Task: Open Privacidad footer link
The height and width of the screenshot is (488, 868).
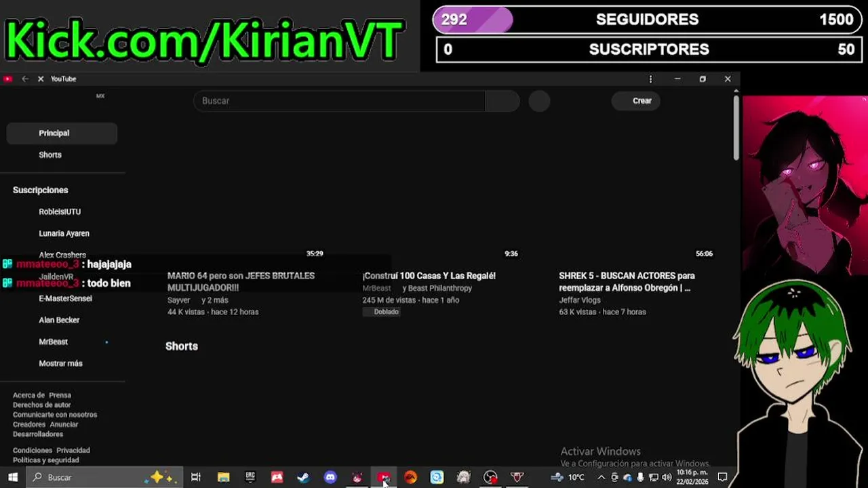Action: click(x=73, y=451)
